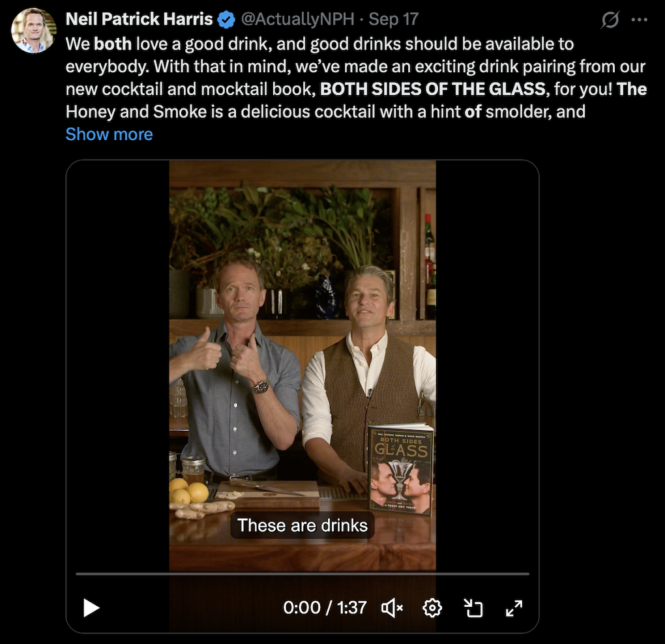Click the book cover shown in the video
This screenshot has height=644, width=665.
pyautogui.click(x=400, y=469)
